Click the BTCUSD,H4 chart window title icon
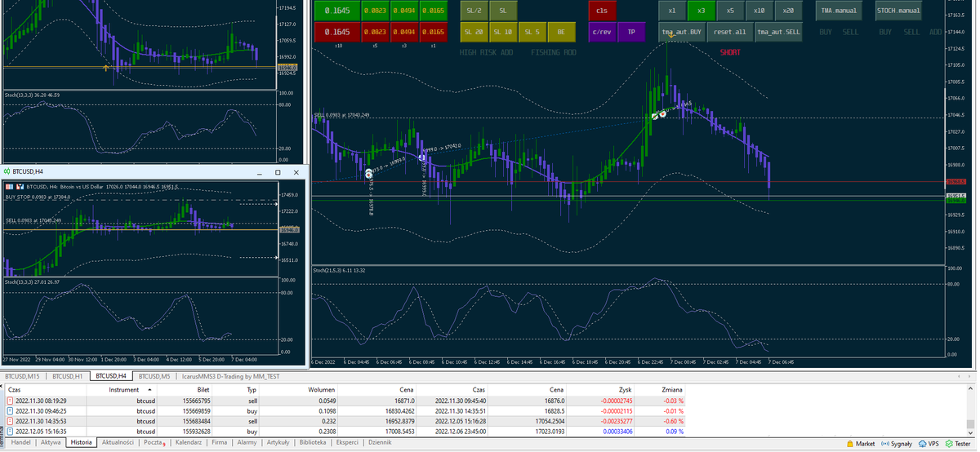 pyautogui.click(x=7, y=172)
